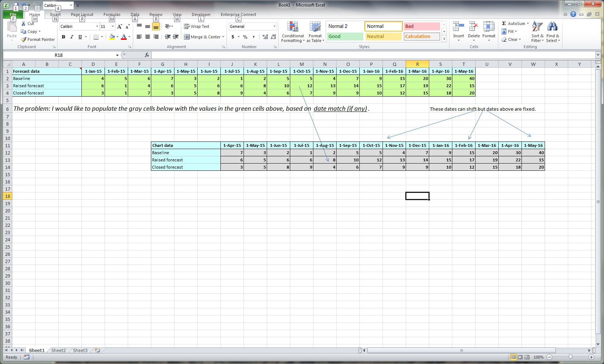Open the font name Calibri combo box
Viewport: 604px width, 364px height.
click(79, 26)
